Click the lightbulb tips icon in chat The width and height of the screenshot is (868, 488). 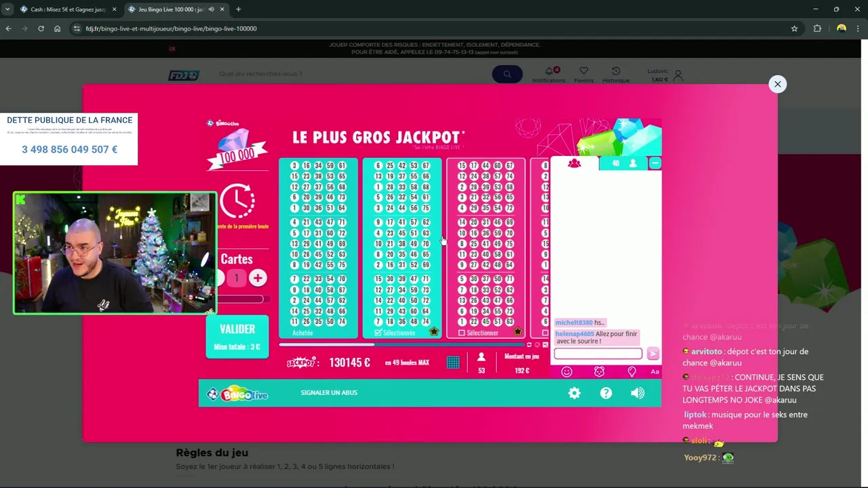[x=632, y=371]
